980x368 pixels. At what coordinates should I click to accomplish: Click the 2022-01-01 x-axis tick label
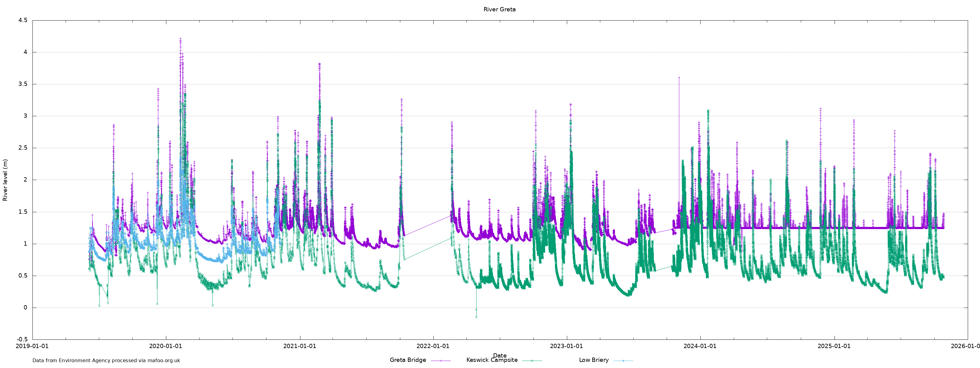point(433,346)
